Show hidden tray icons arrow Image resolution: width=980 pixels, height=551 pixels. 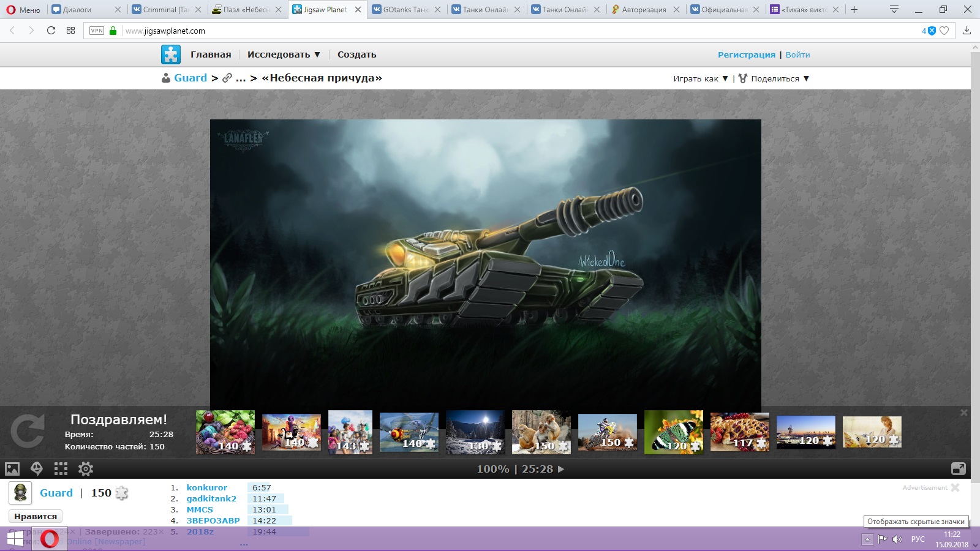[867, 539]
